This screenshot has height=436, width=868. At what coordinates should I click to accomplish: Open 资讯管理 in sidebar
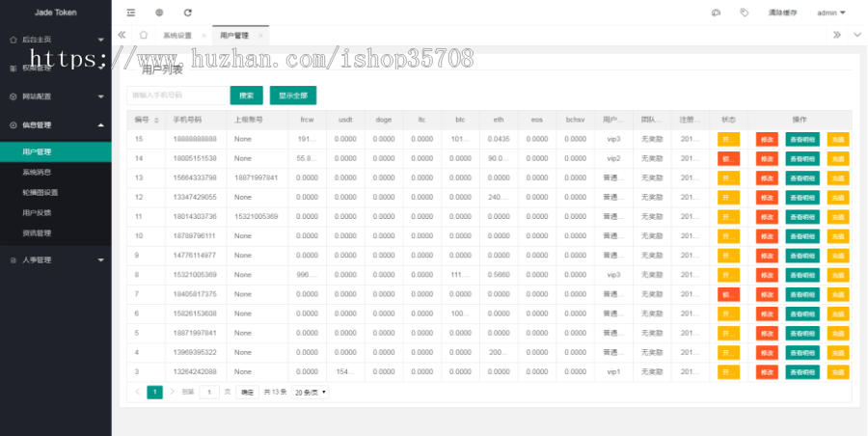[x=55, y=233]
